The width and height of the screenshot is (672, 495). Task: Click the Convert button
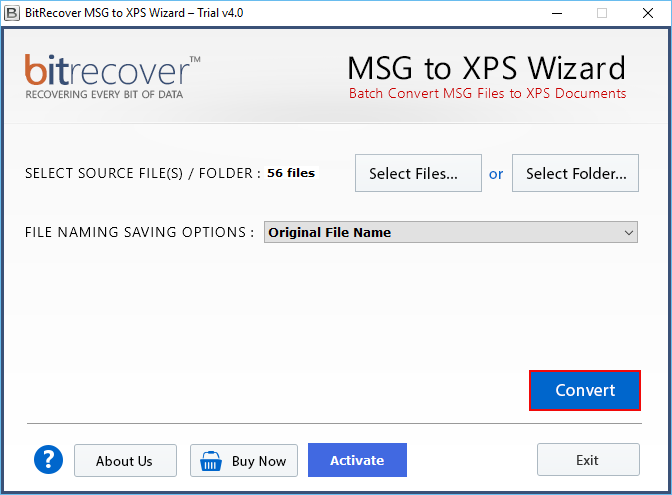pos(585,390)
